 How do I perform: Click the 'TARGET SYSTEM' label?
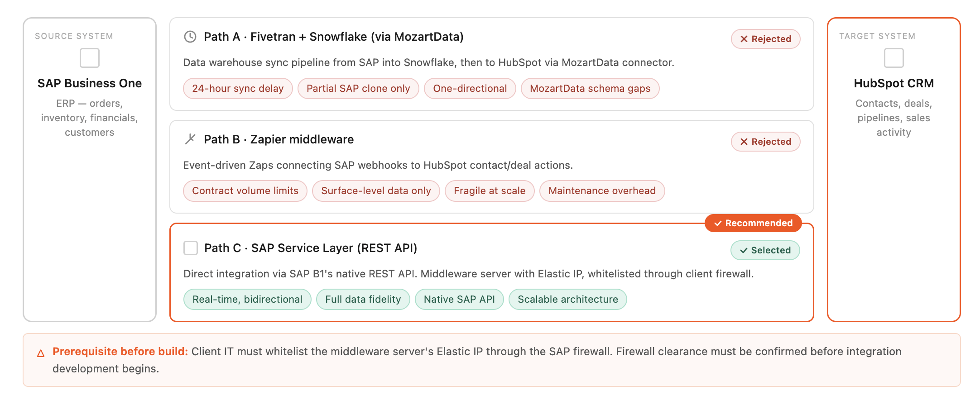point(877,36)
